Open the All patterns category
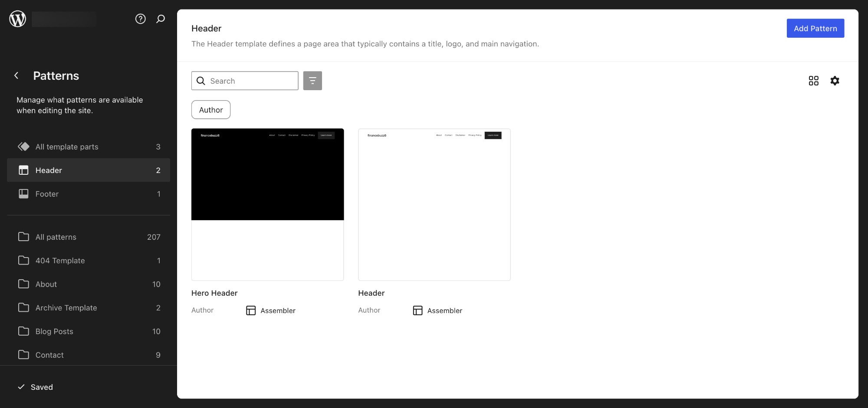868x408 pixels. point(89,237)
